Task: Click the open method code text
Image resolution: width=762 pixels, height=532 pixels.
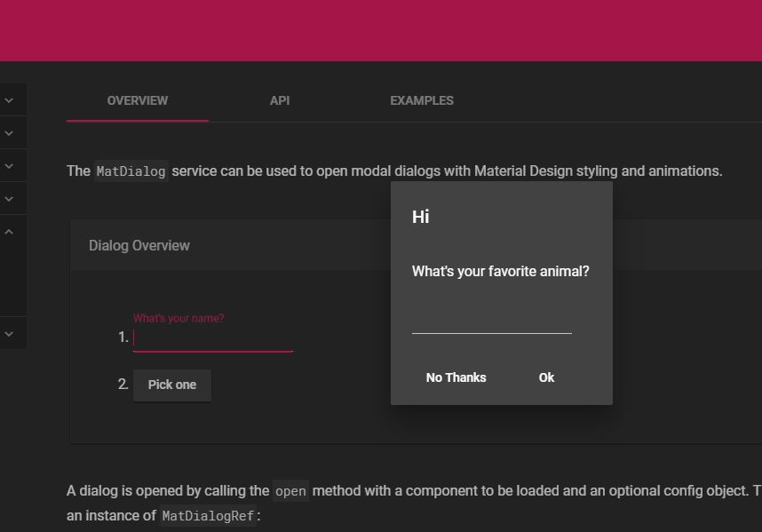Action: pos(290,491)
